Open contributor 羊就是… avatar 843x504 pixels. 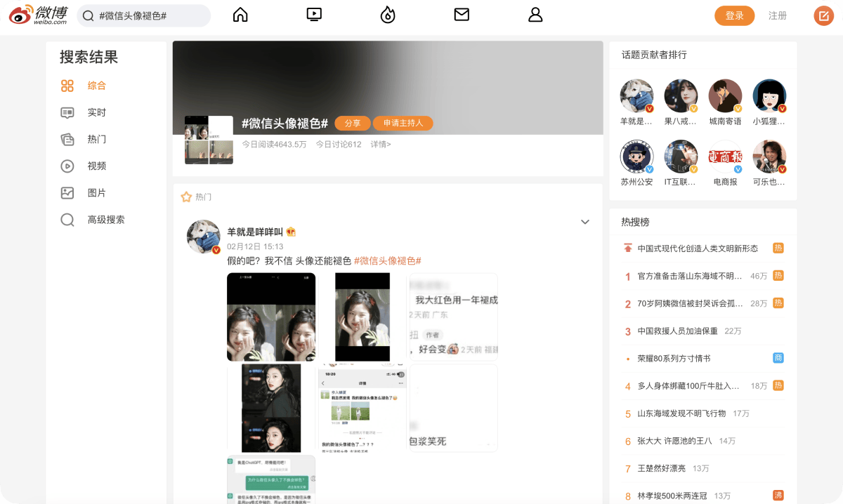636,96
